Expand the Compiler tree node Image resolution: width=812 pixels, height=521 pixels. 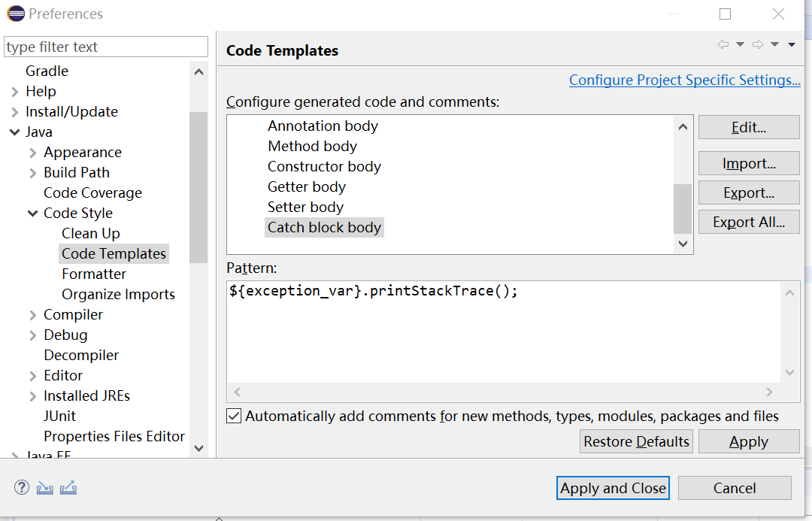[x=32, y=314]
